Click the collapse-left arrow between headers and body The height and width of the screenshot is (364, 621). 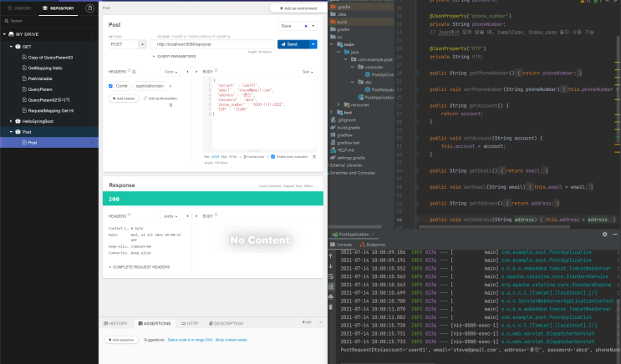click(187, 72)
